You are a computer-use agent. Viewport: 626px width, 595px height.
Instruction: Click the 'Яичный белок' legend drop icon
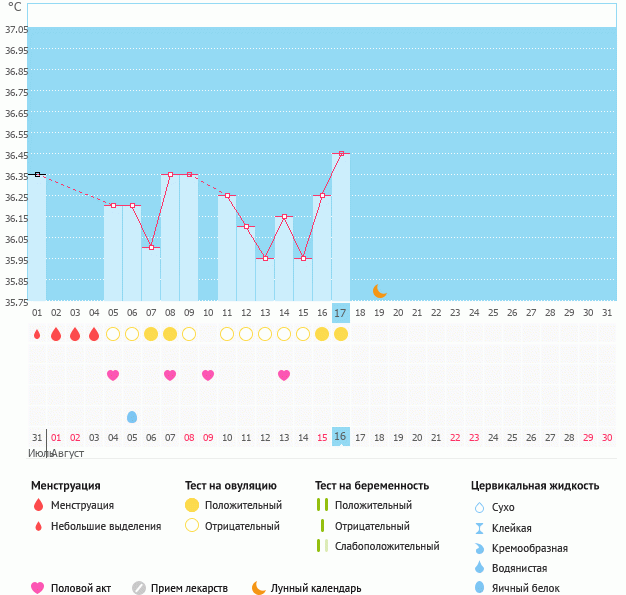tap(479, 588)
